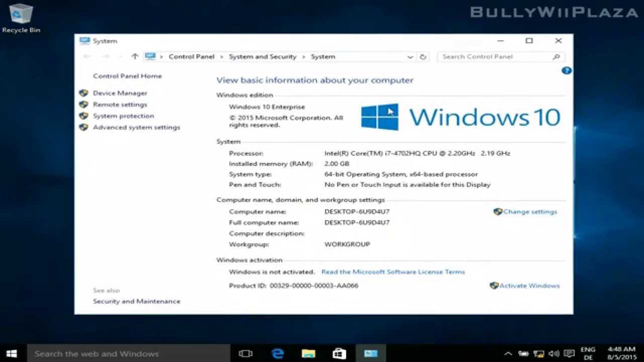The height and width of the screenshot is (362, 644).
Task: Select the Intel Core i7-4702HQ processor text
Action: (417, 153)
